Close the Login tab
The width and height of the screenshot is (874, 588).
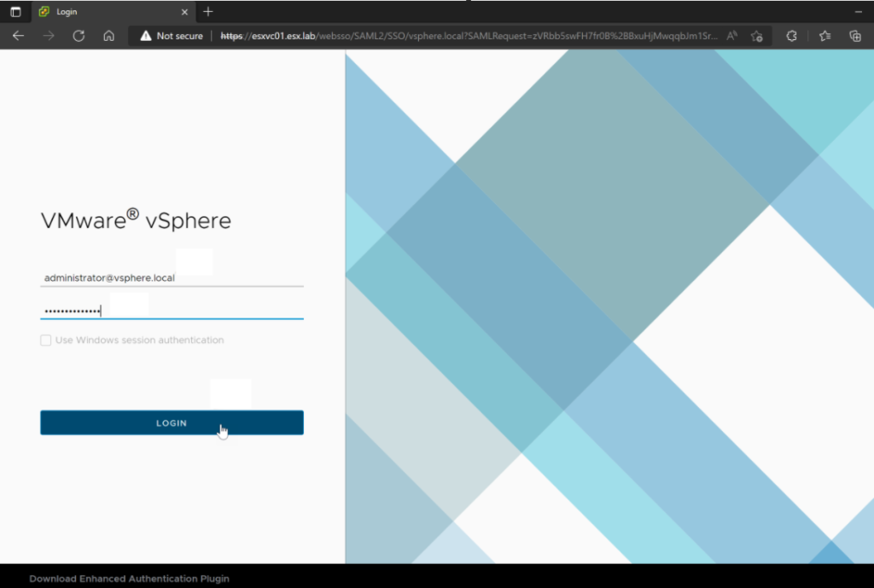[187, 12]
